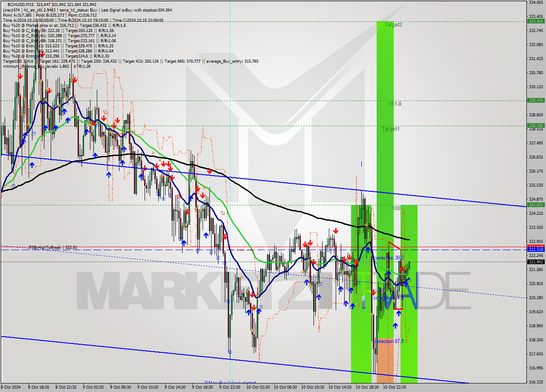Click the 'correction 87.5' label
Image resolution: width=546 pixels, height=392 pixels.
(x=388, y=341)
